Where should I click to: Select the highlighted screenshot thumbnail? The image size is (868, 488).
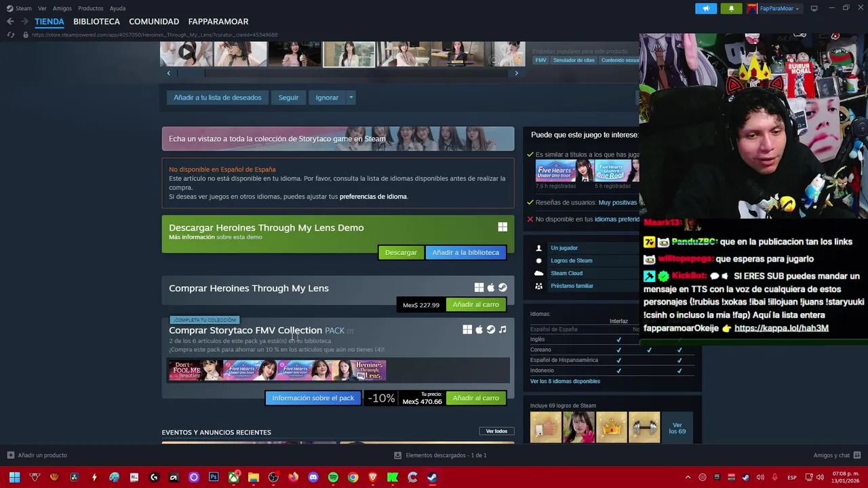click(349, 54)
